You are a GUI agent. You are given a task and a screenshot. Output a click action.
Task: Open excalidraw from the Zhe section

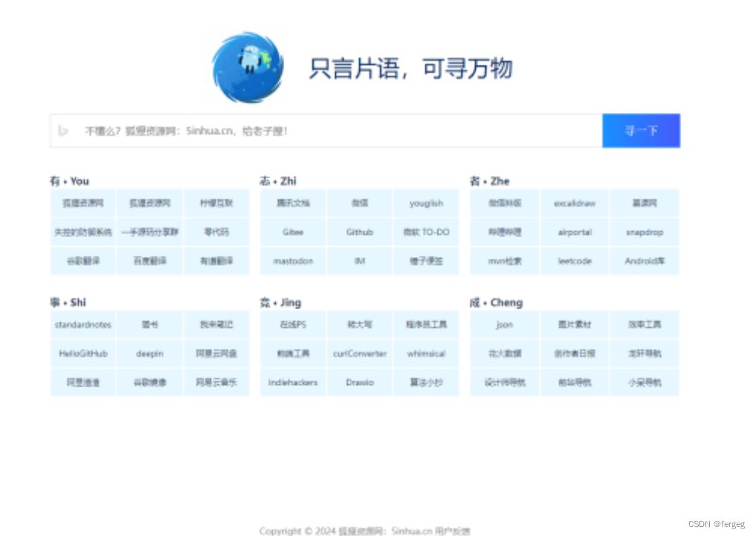[573, 203]
